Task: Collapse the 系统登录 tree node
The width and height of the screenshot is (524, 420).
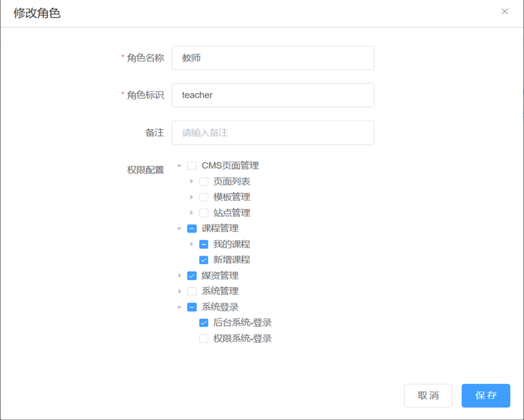Action: point(179,307)
